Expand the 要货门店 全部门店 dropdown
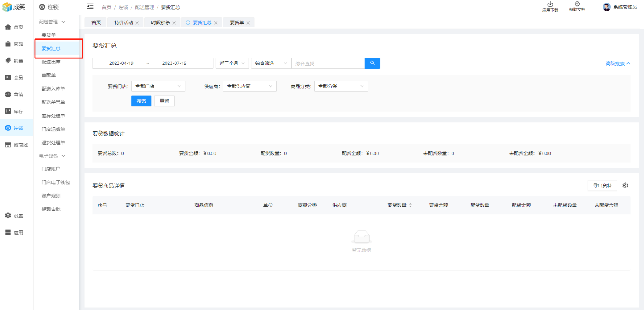The width and height of the screenshot is (644, 310). [158, 86]
